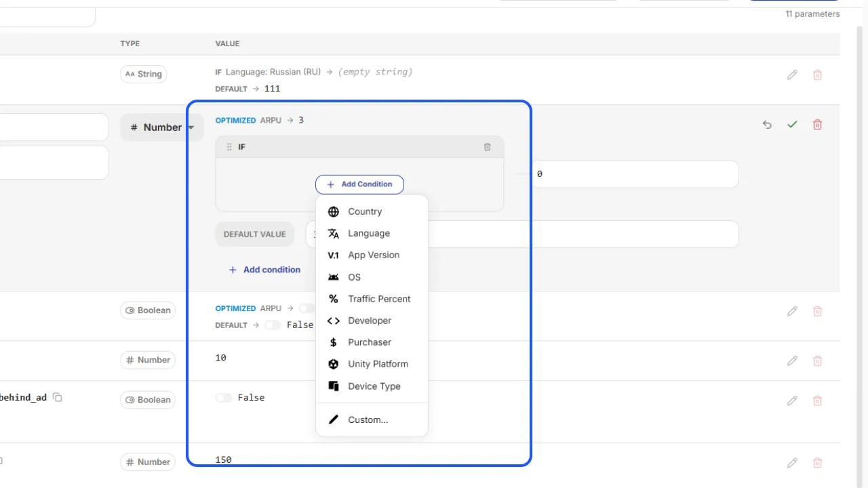Choose Purchaser condition option

pyautogui.click(x=372, y=342)
